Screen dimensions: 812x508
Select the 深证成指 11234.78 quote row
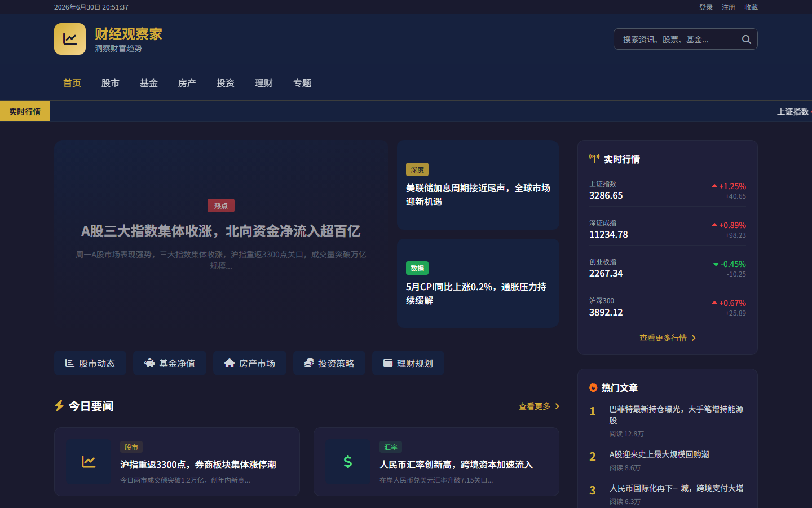[668, 229]
